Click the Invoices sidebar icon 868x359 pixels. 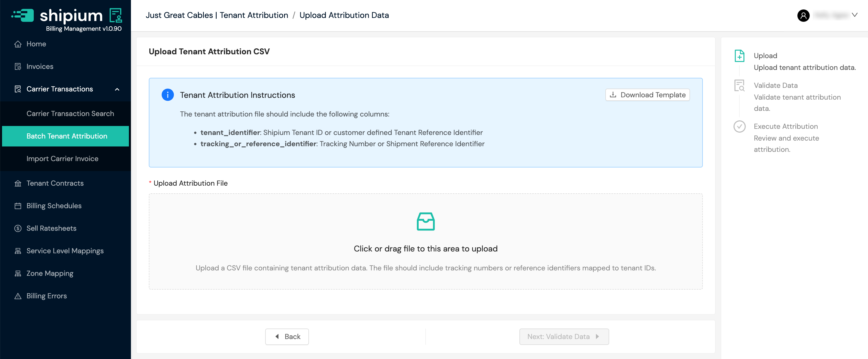pos(18,67)
